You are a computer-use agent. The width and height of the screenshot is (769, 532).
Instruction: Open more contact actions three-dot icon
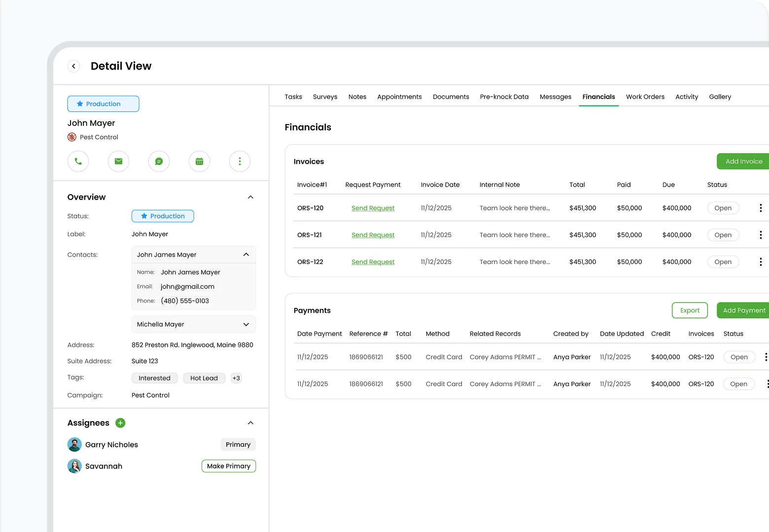click(240, 161)
